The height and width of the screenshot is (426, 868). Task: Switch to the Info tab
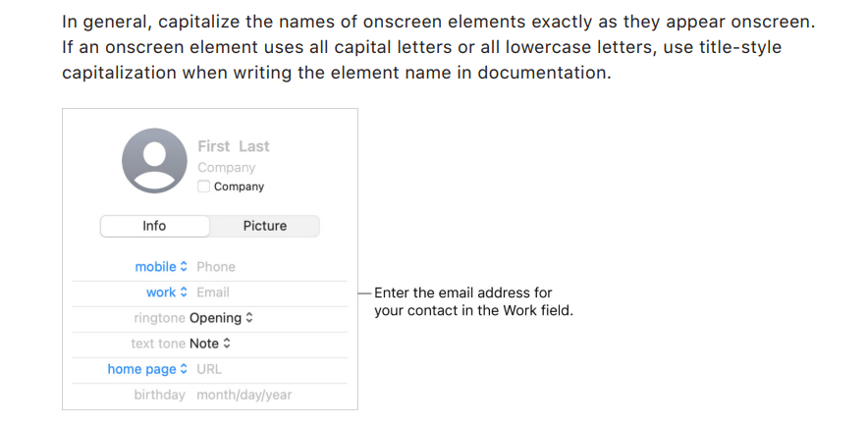(154, 226)
